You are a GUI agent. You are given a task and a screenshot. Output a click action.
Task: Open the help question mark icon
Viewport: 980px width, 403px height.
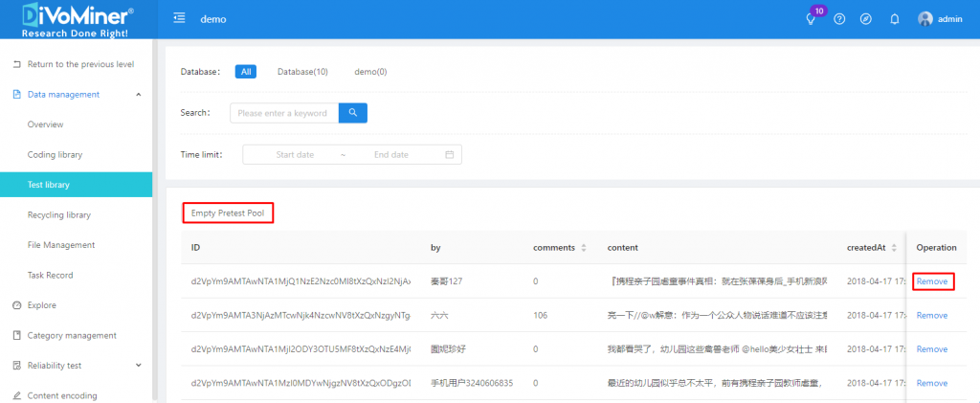click(839, 19)
